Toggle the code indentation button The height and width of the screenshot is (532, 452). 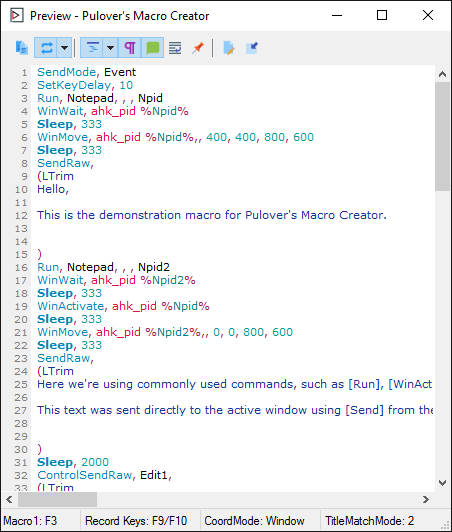point(93,48)
